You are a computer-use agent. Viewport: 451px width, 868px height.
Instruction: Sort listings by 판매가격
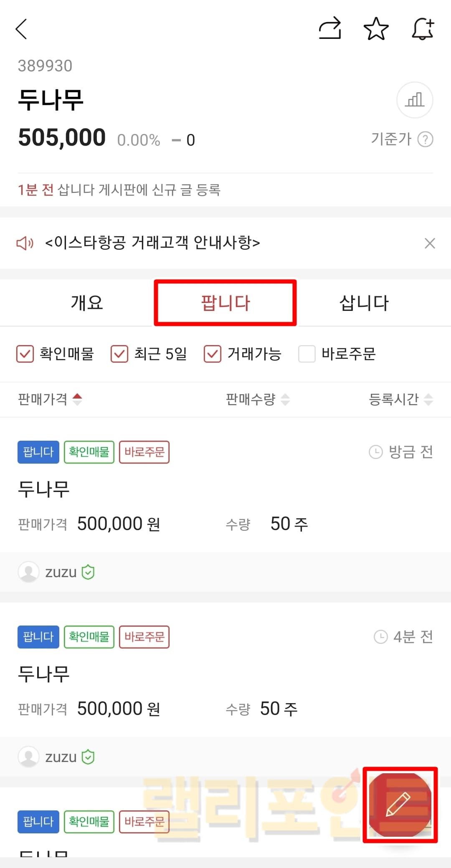[50, 399]
